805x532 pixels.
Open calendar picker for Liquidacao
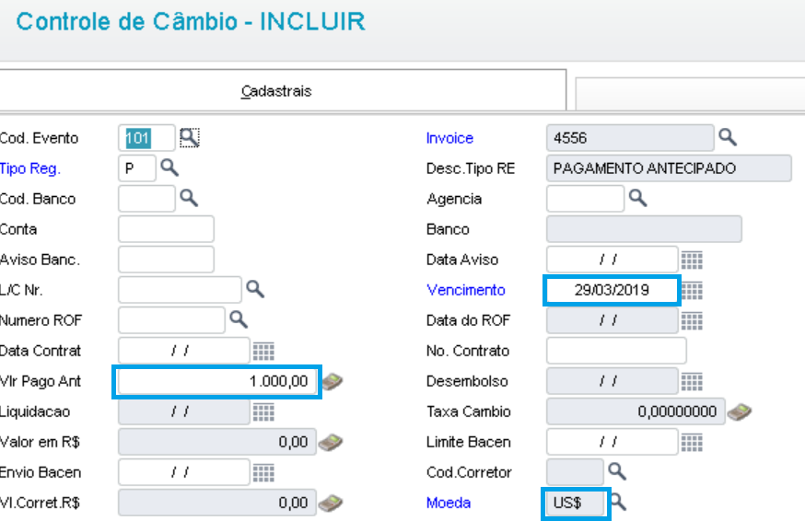pyautogui.click(x=263, y=412)
